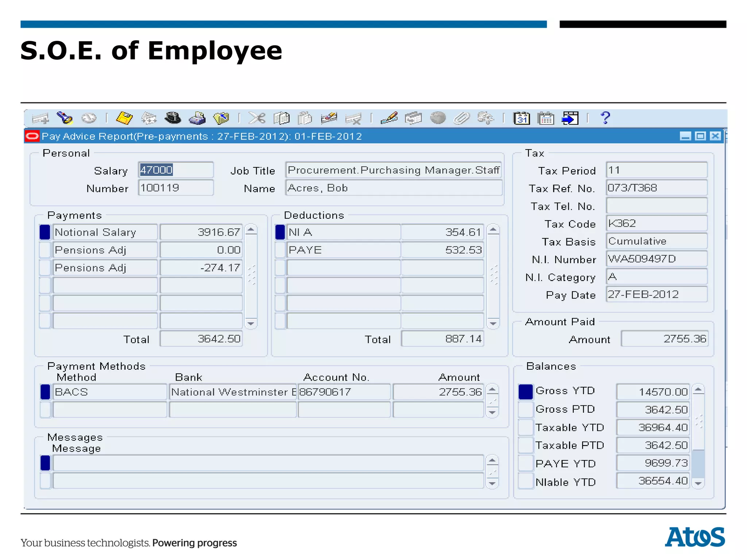Image resolution: width=747 pixels, height=560 pixels.
Task: Click the first Messages text field
Action: pyautogui.click(x=268, y=463)
